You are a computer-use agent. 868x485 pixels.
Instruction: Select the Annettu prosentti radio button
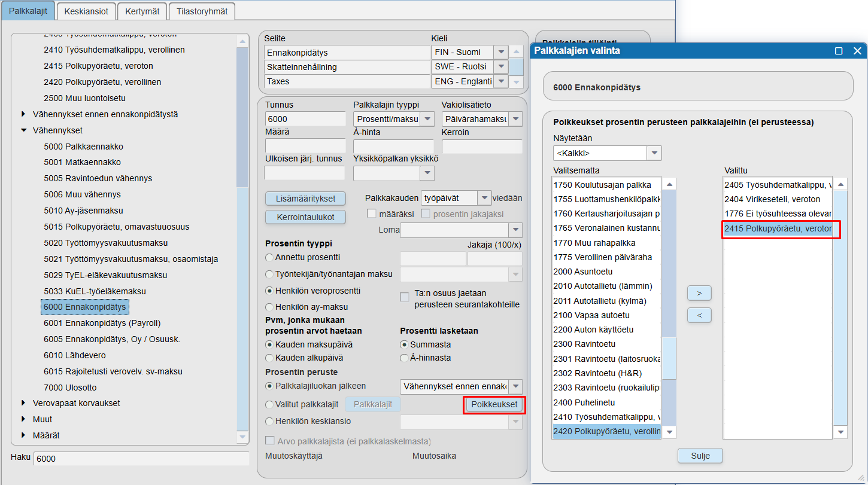click(270, 258)
